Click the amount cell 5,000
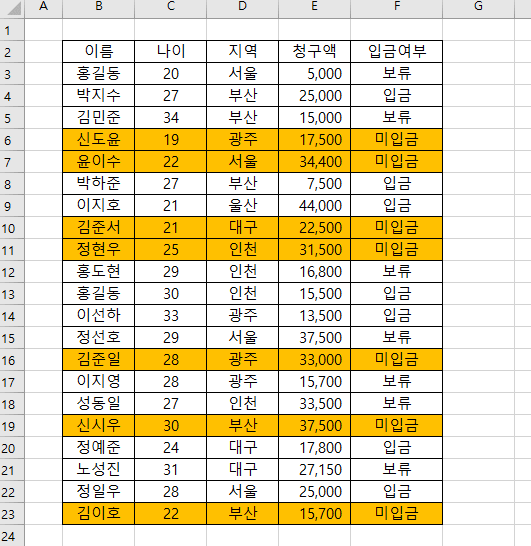Viewport: 531px width, 546px height. coord(315,73)
